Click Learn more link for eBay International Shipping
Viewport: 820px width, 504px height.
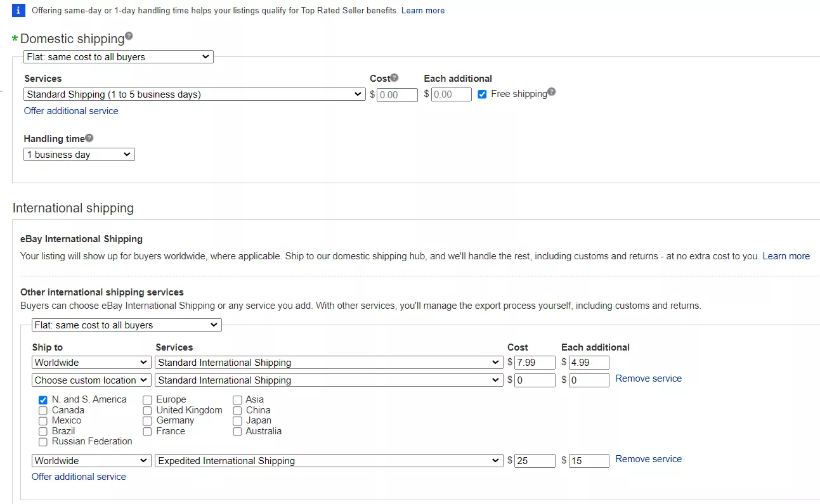[786, 256]
